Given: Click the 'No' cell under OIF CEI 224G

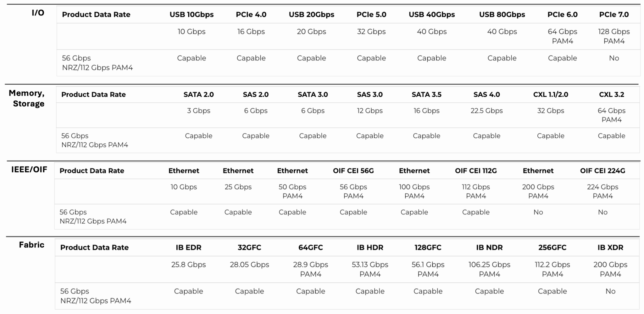Looking at the screenshot, I should click(602, 212).
